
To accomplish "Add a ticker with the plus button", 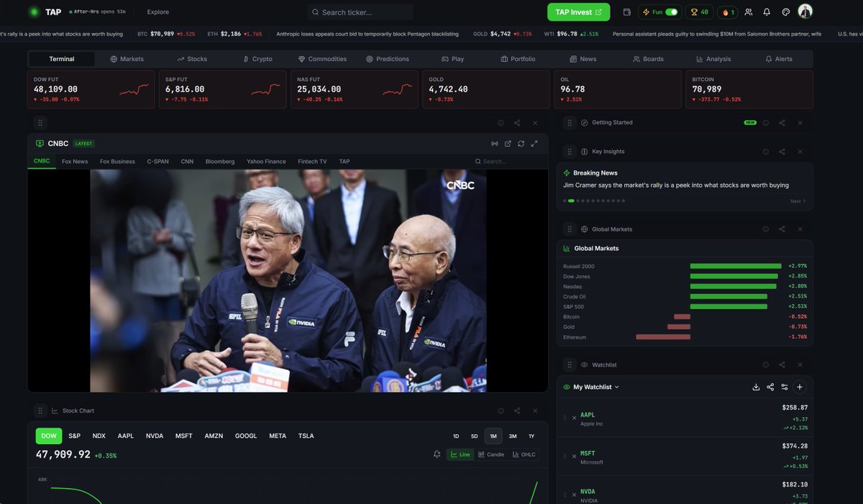I will point(800,387).
